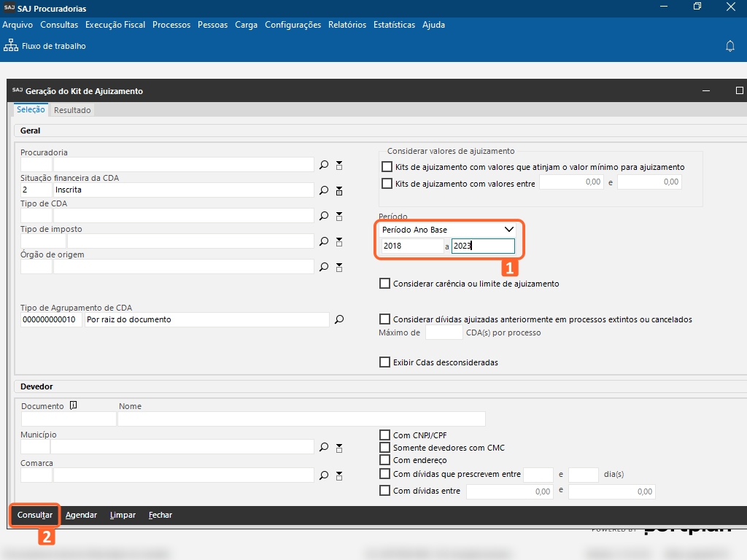The image size is (747, 560).
Task: Click the notification bell icon
Action: (x=729, y=46)
